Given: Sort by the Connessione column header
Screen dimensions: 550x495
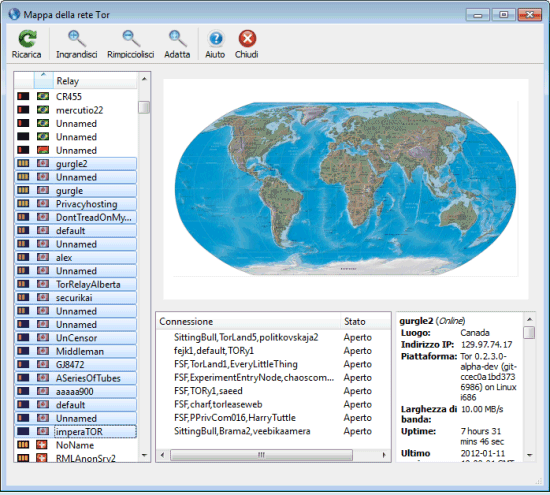Looking at the screenshot, I should (248, 321).
